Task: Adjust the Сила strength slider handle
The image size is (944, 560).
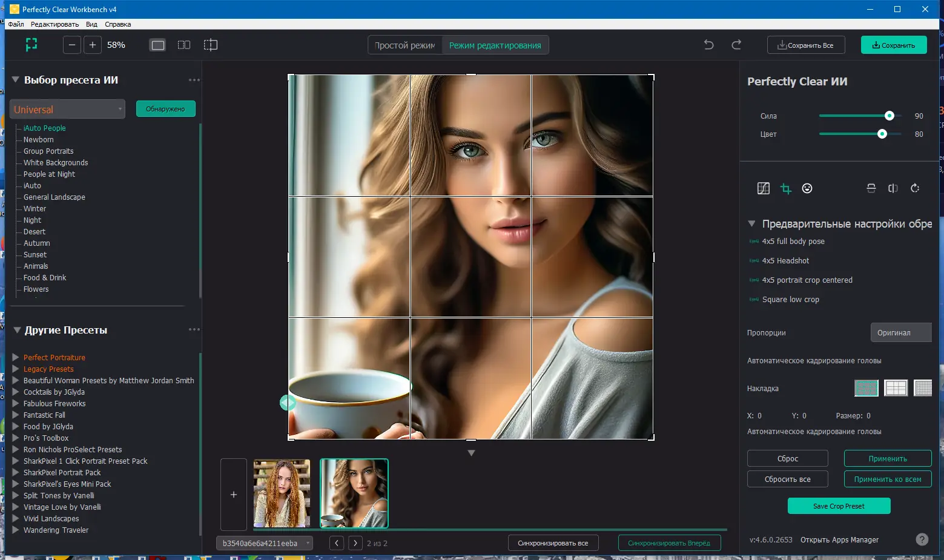Action: pos(889,116)
